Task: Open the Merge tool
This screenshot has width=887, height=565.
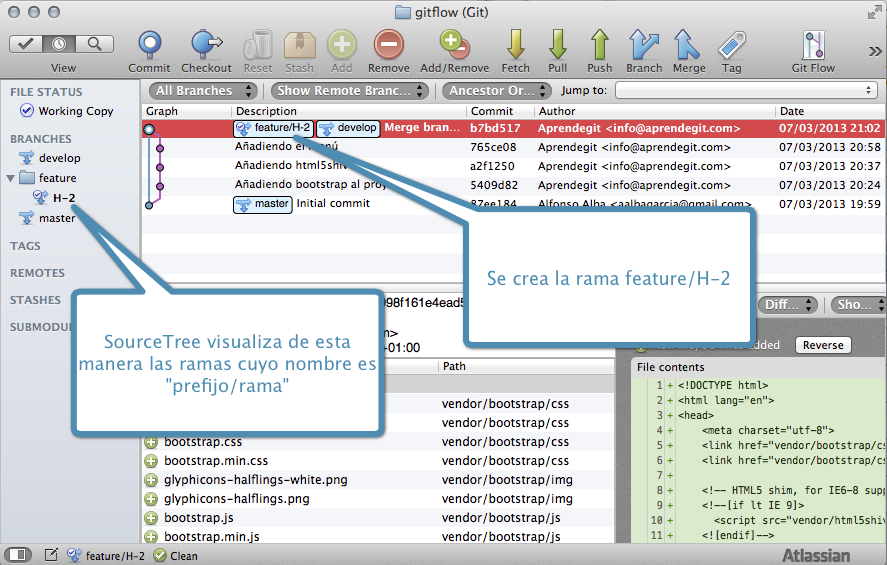Action: (x=688, y=45)
